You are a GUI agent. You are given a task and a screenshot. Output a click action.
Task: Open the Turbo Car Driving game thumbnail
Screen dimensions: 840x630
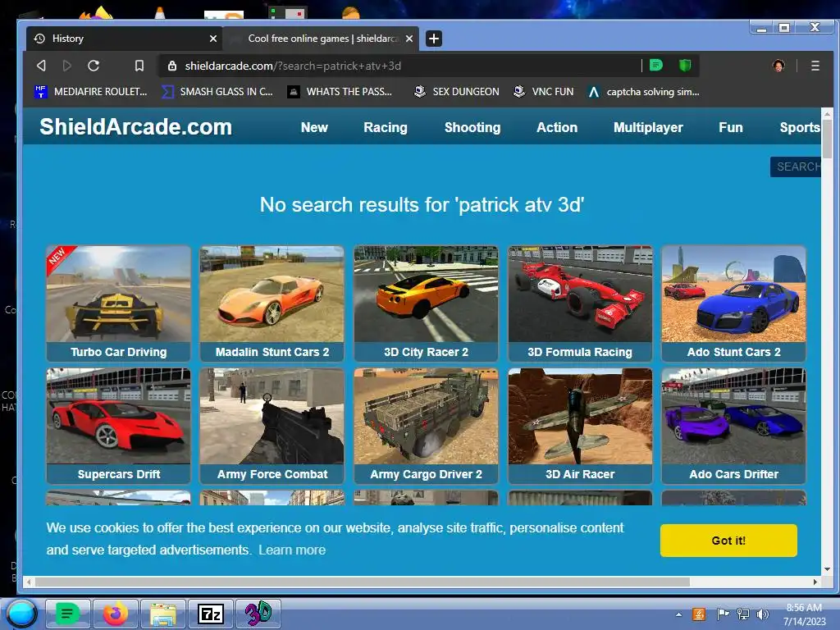tap(118, 304)
